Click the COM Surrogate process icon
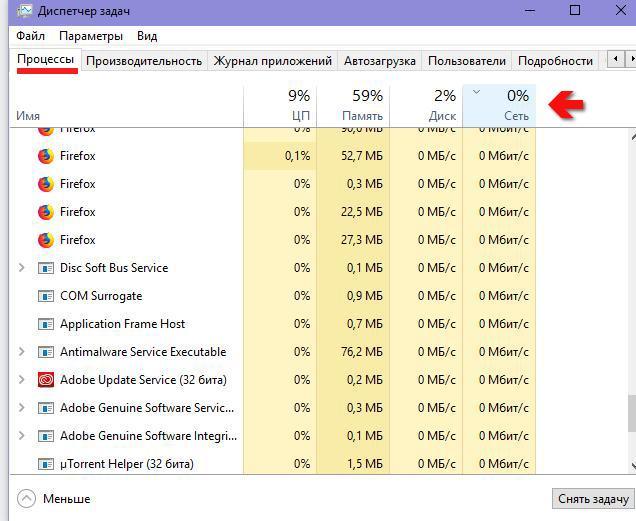636x521 pixels. click(x=45, y=296)
